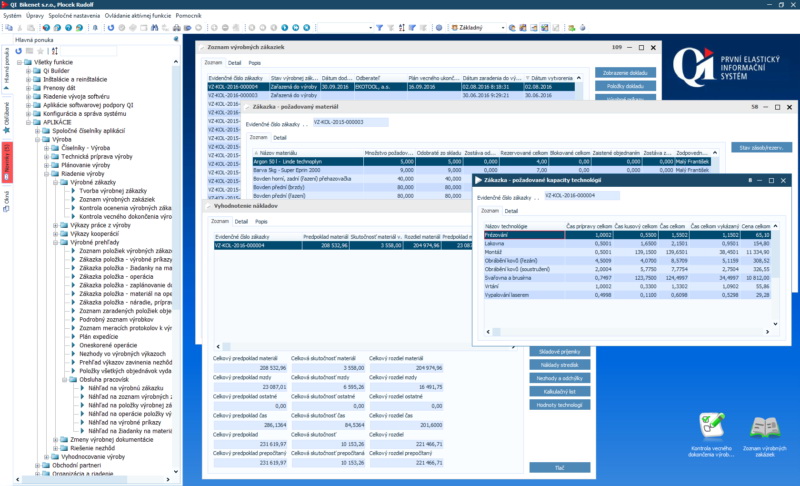800x486 pixels.
Task: Expand the Výkazy práce z výroby node
Action: pos(56,225)
